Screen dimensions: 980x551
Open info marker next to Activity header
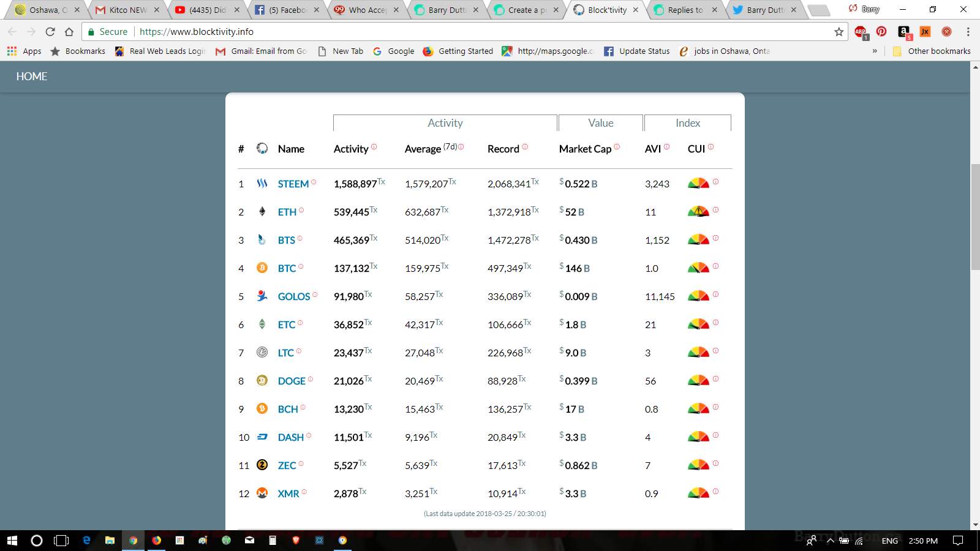point(374,146)
